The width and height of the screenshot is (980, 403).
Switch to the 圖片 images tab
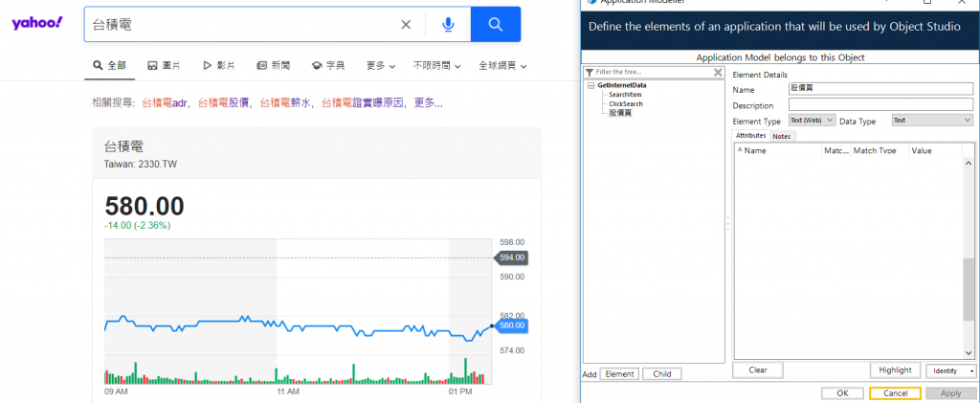165,66
